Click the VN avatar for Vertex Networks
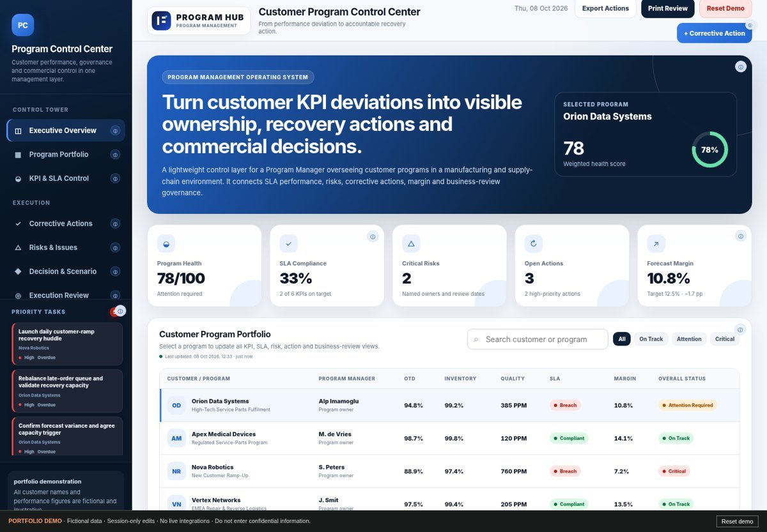Viewport: 767px width, 532px height. [176, 504]
